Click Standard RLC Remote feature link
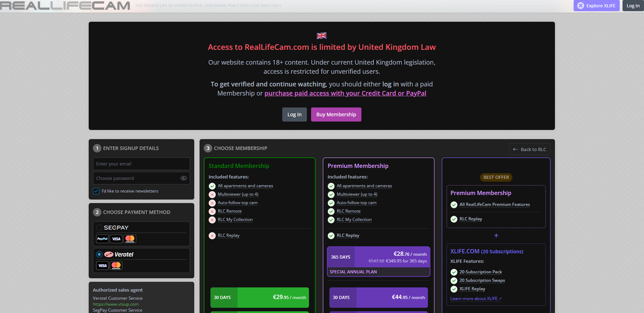Image resolution: width=644 pixels, height=313 pixels. point(229,211)
